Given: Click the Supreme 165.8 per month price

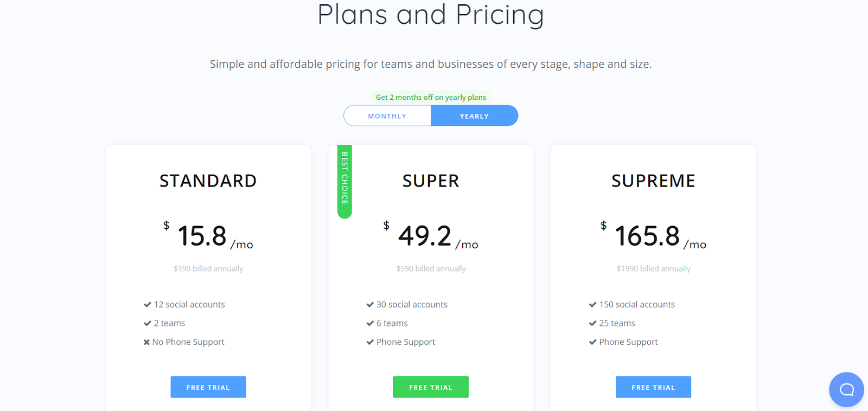Looking at the screenshot, I should (648, 236).
